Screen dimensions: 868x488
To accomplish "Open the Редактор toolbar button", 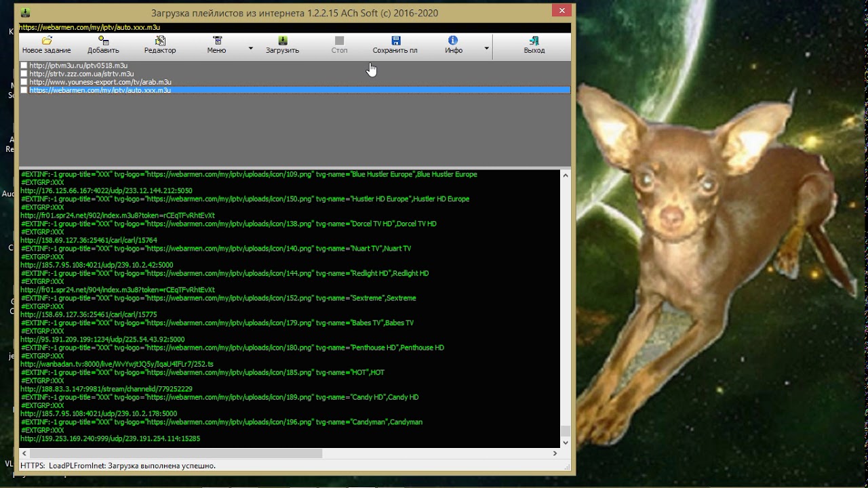I will [x=160, y=45].
